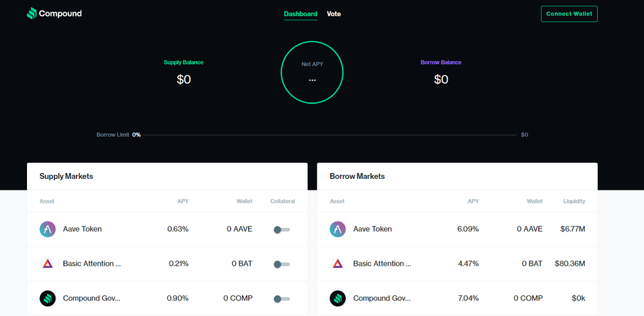Select Compound Gov... name in Supply Markets
Viewport: 644px width, 316px height.
(x=91, y=299)
